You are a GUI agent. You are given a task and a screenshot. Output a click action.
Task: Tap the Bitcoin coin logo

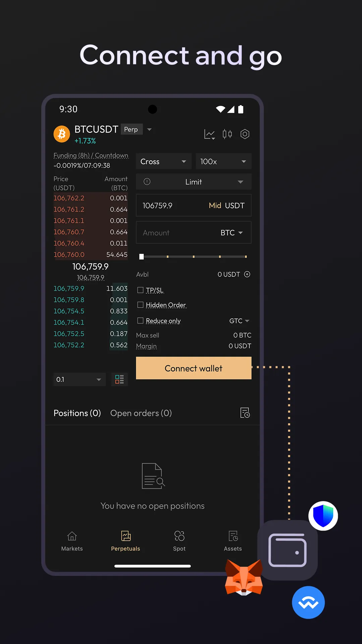[62, 134]
